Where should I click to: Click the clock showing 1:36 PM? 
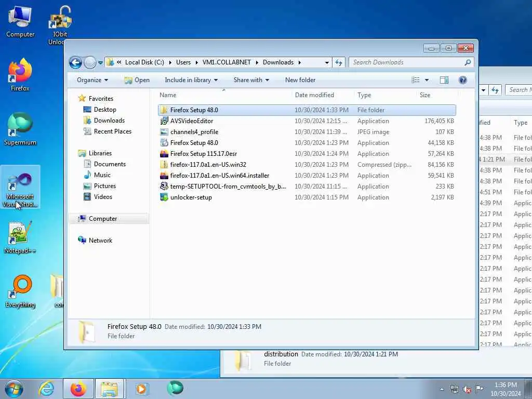point(506,389)
